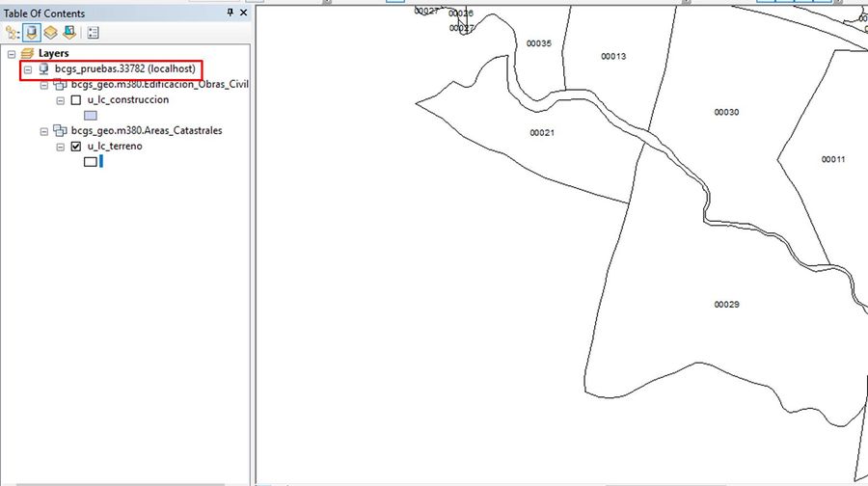Select bcgs_geo.m380.Areas_Catastrales dataset
The height and width of the screenshot is (486, 868).
coord(147,130)
